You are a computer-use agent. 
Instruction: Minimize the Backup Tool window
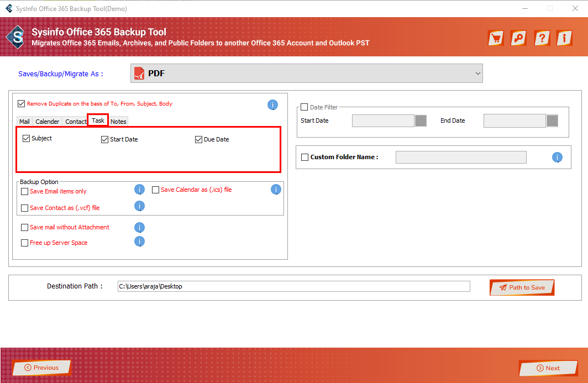pyautogui.click(x=525, y=8)
